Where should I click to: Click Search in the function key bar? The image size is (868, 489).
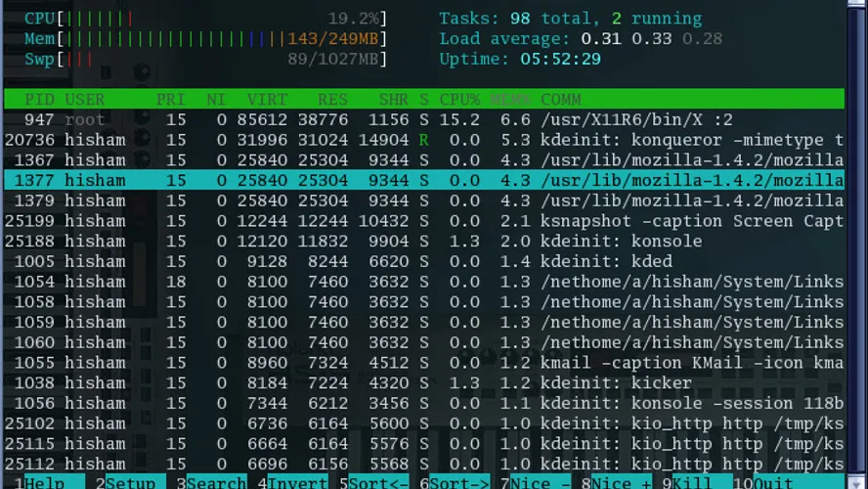coord(215,482)
